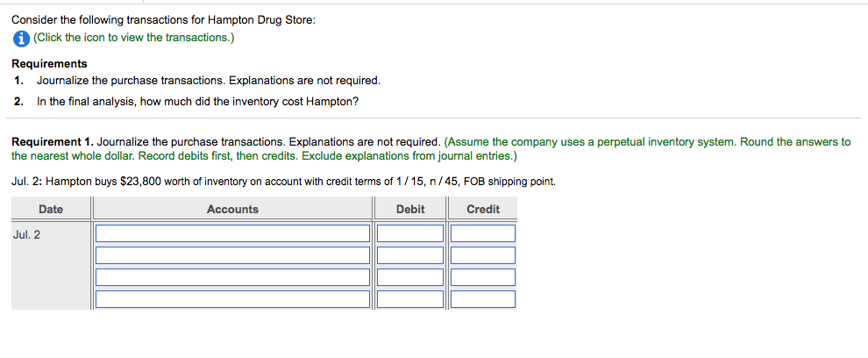Click fourth row Credit input field
This screenshot has height=358, width=868.
[483, 299]
